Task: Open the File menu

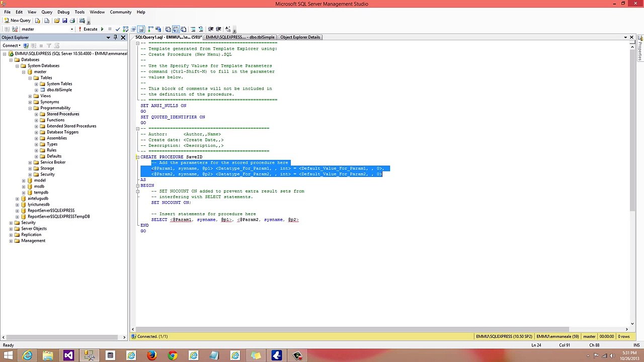Action: coord(7,12)
